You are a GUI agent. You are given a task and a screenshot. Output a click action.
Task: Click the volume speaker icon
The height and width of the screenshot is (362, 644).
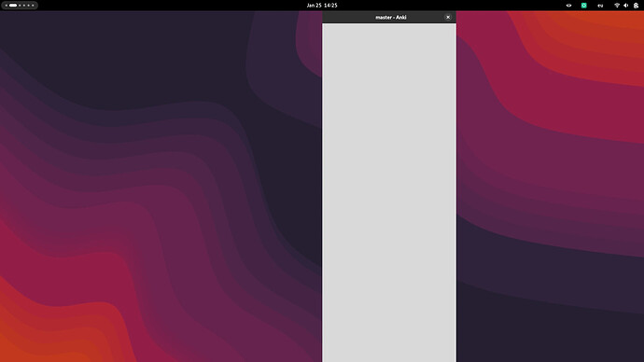coord(626,6)
